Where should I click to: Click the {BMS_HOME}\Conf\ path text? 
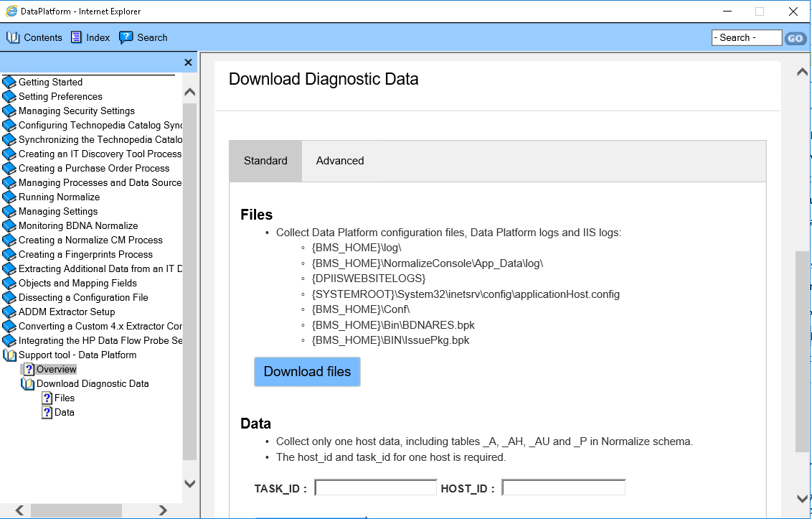(360, 309)
